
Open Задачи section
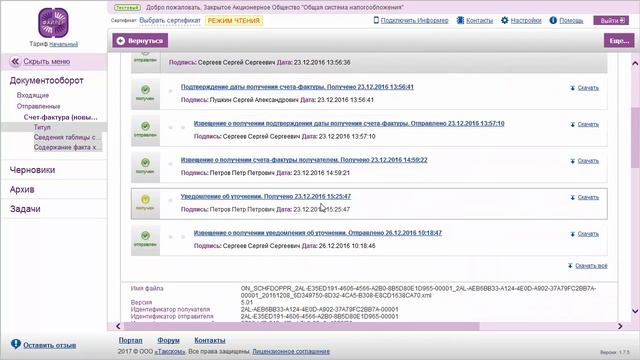[x=25, y=209]
